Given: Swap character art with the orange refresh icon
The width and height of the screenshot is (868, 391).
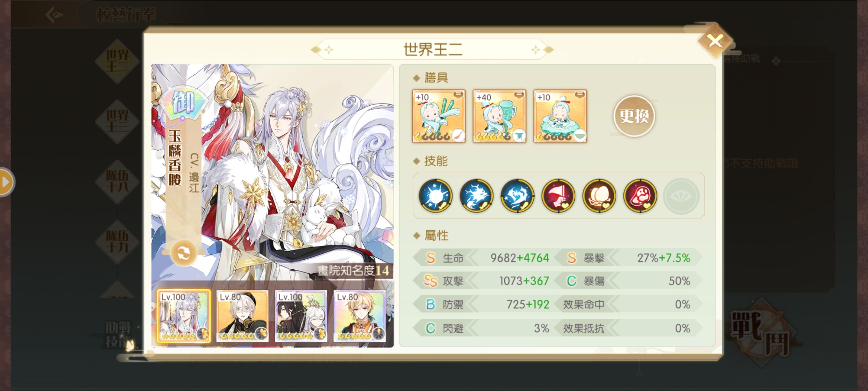Looking at the screenshot, I should pos(183,253).
